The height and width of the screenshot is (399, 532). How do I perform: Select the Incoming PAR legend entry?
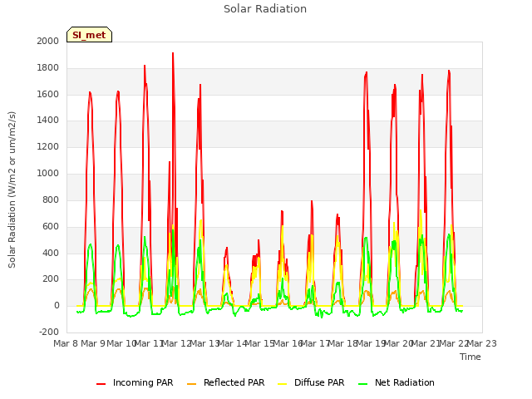[135, 382]
